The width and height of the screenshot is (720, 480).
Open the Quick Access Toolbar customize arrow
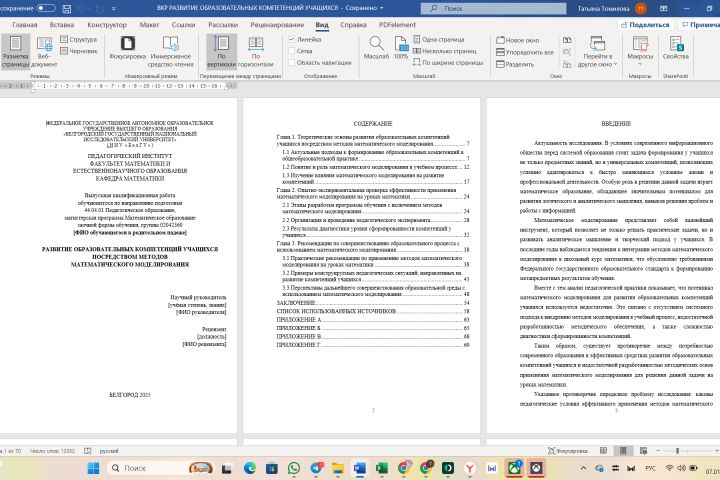pos(114,8)
